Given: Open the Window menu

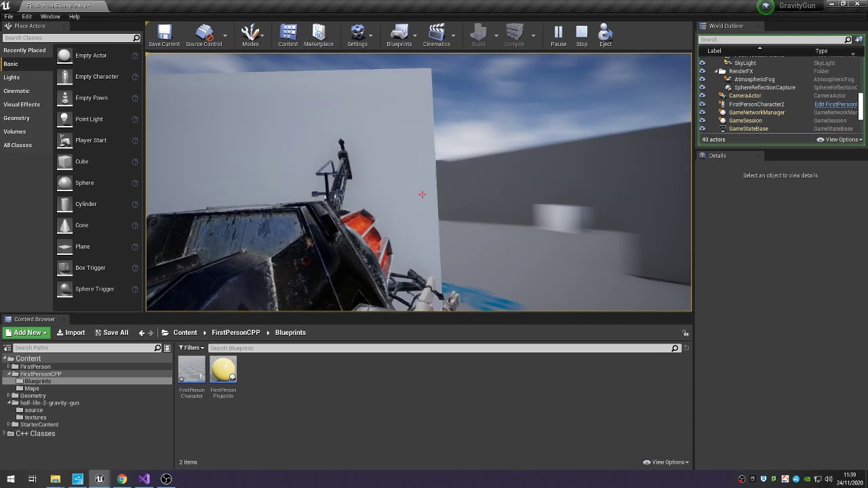Looking at the screenshot, I should click(x=50, y=16).
